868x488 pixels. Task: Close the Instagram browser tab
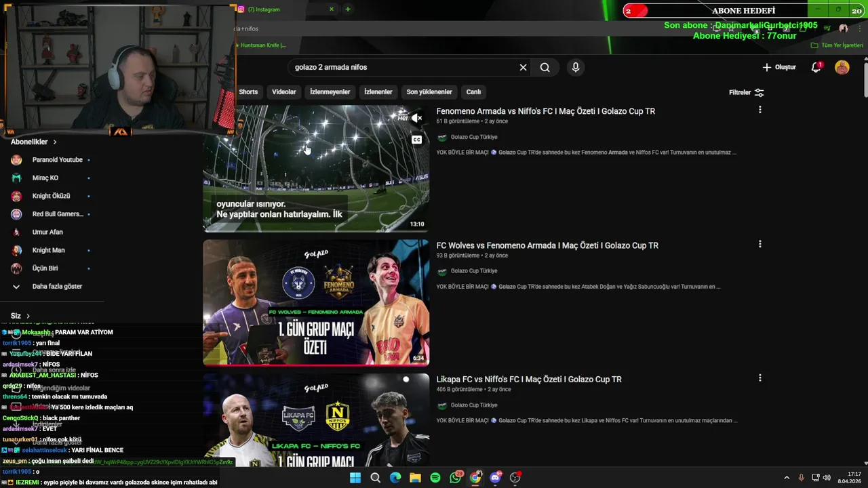coord(332,9)
